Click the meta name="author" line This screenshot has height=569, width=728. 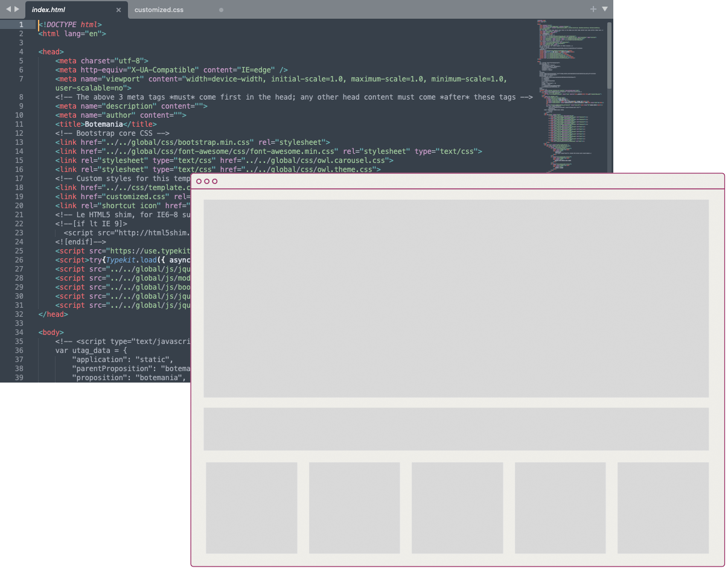121,115
